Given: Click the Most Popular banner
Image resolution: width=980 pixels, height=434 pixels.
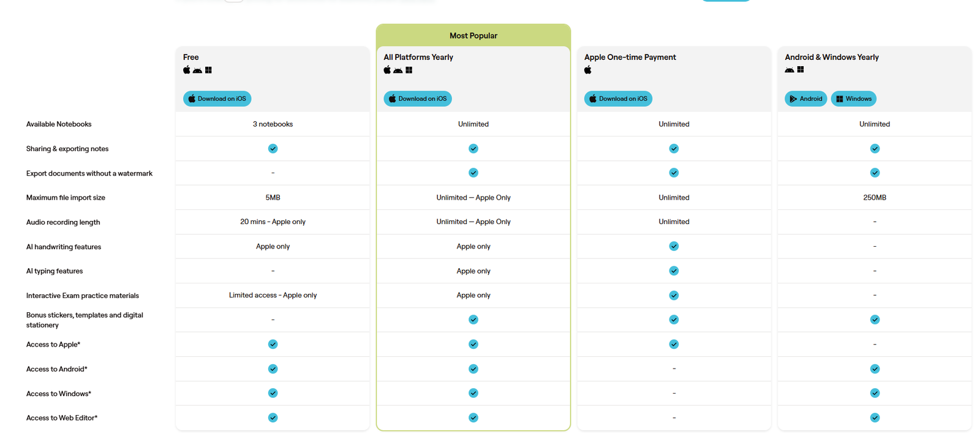Looking at the screenshot, I should tap(473, 36).
